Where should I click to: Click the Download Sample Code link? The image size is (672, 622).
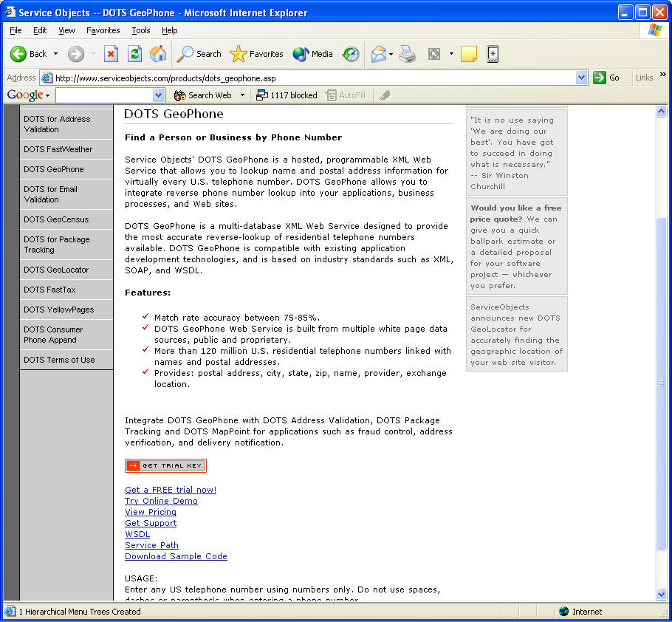pos(176,556)
